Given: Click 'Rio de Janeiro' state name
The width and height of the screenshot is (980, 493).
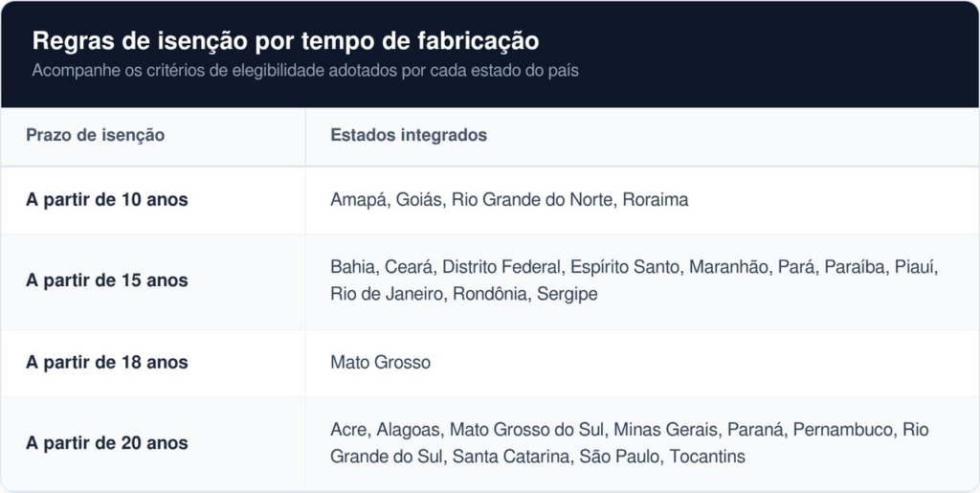Looking at the screenshot, I should (x=386, y=294).
